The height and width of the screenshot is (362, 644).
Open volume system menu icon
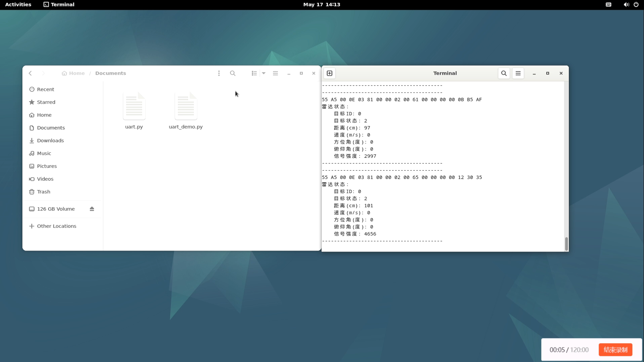(626, 4)
